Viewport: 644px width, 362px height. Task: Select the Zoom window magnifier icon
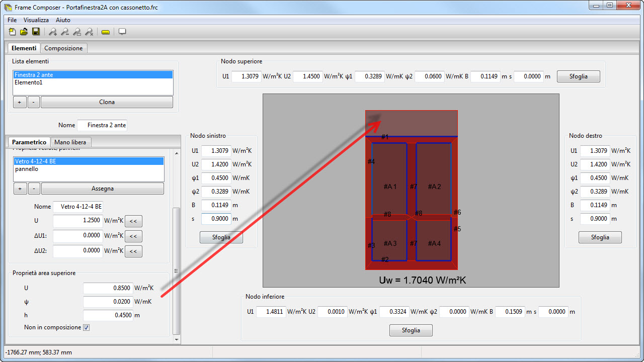77,32
